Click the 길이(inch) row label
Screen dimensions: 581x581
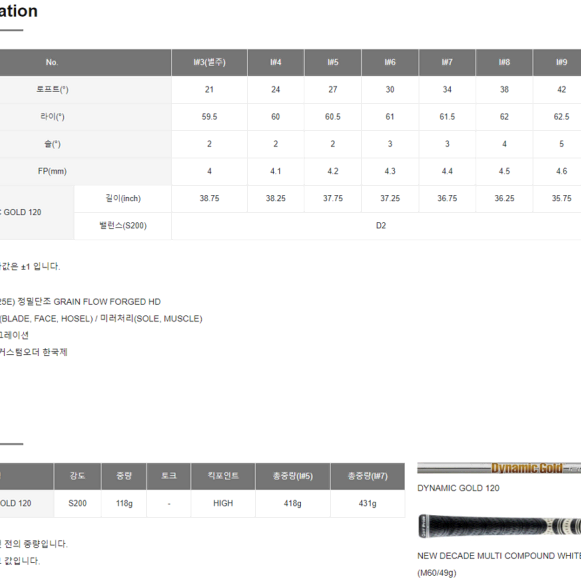point(123,199)
